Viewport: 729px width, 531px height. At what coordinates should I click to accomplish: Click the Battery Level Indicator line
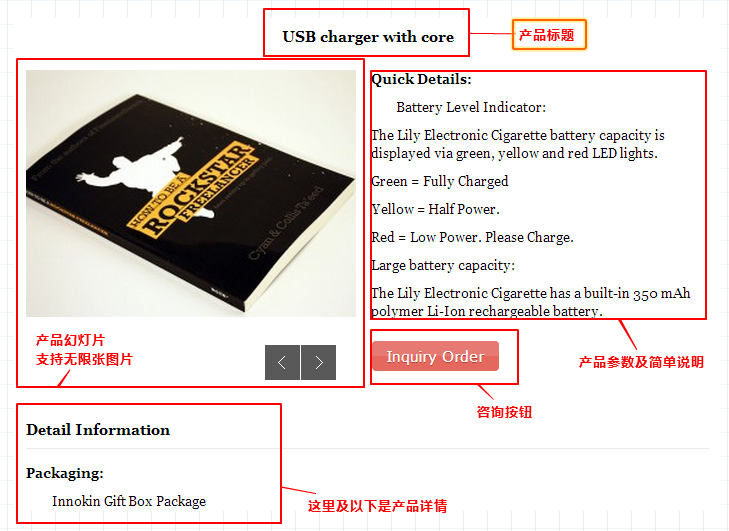click(471, 107)
